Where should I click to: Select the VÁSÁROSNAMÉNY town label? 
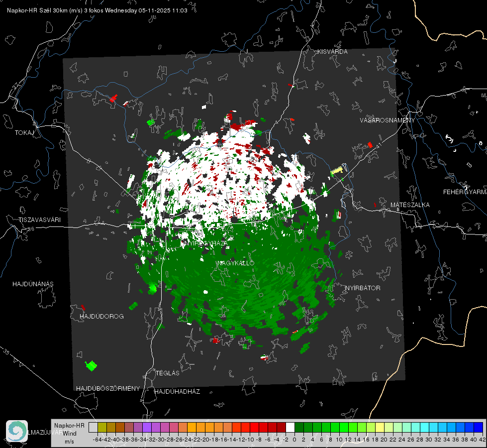(x=388, y=120)
